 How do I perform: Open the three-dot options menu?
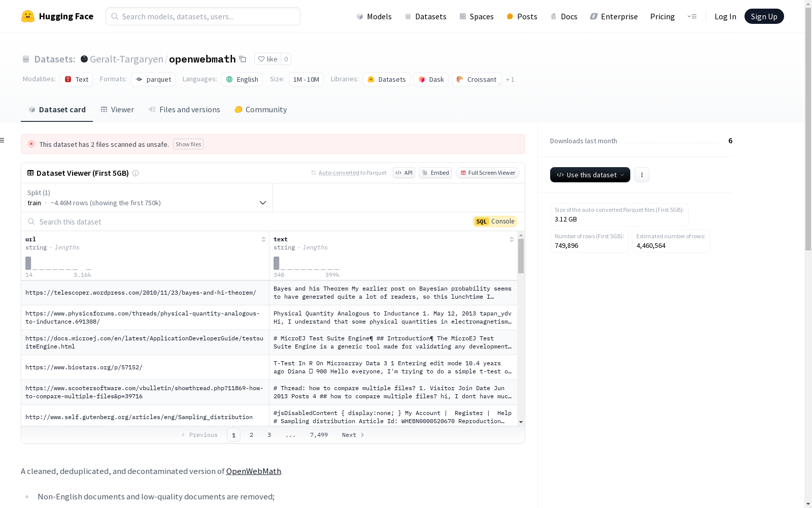point(642,175)
